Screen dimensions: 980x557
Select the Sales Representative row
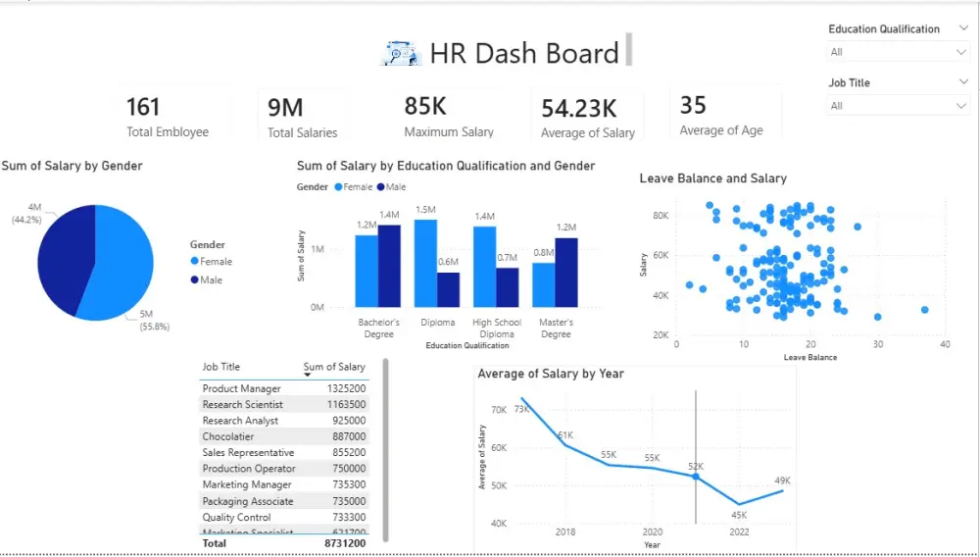click(x=284, y=453)
